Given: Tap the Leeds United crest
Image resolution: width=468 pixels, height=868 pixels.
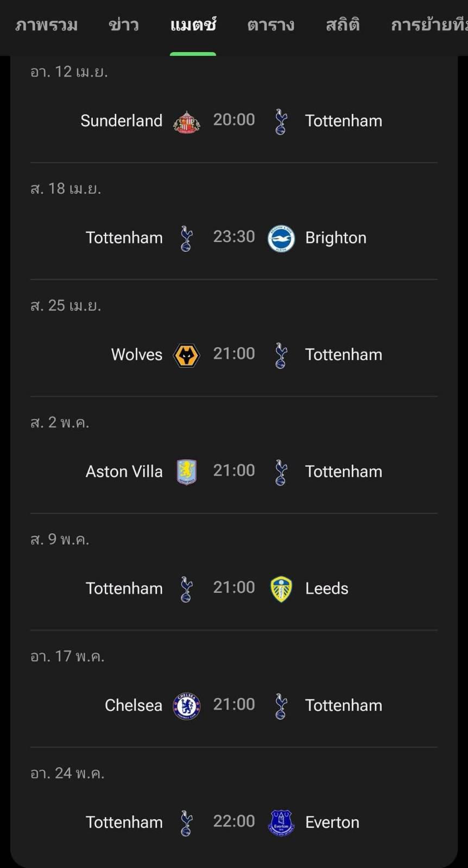Looking at the screenshot, I should pyautogui.click(x=281, y=589).
